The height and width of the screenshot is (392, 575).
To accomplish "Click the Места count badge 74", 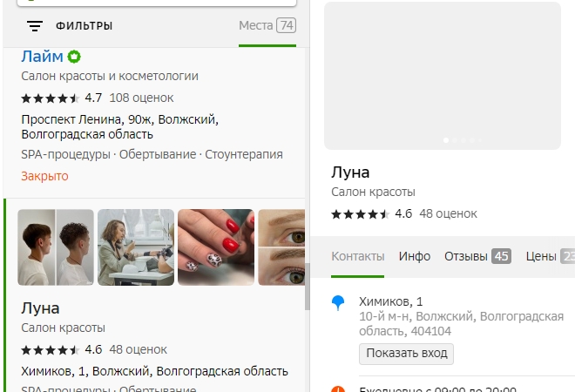I will pos(286,25).
